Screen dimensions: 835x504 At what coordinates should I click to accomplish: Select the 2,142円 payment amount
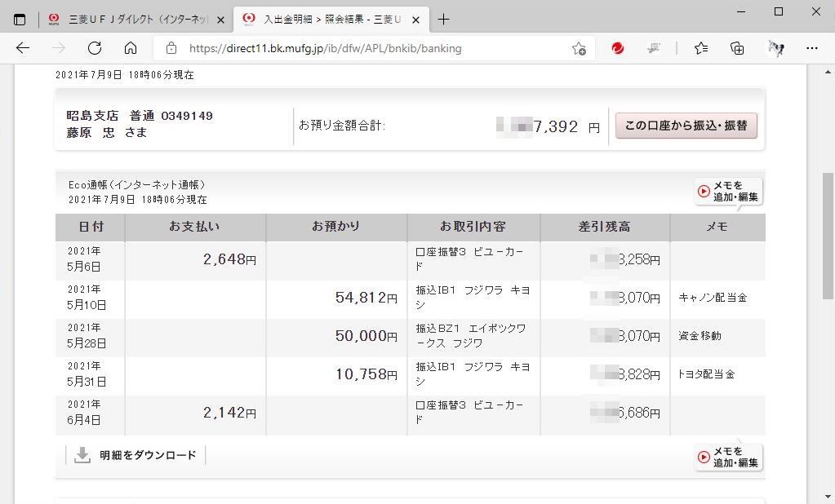[229, 413]
